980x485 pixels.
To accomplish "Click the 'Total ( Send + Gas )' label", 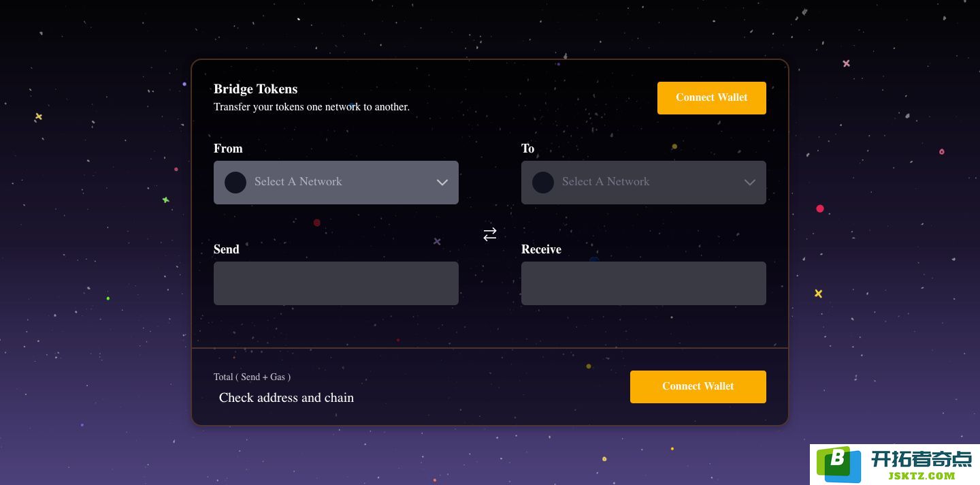I will [252, 377].
